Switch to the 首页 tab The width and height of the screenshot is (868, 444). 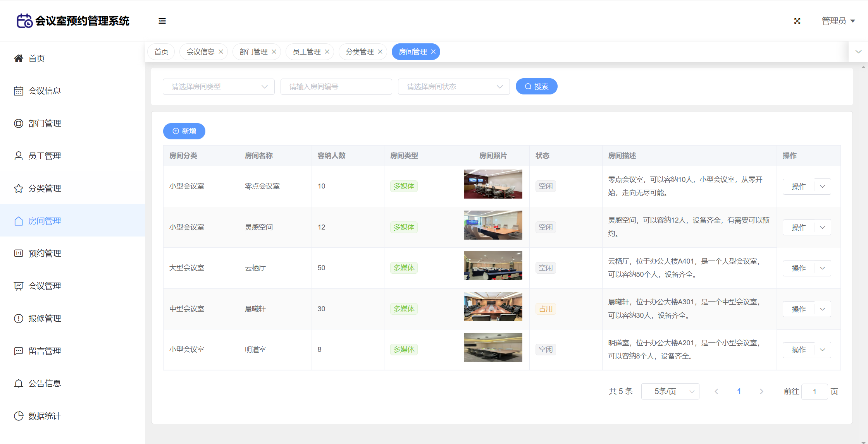(x=161, y=52)
